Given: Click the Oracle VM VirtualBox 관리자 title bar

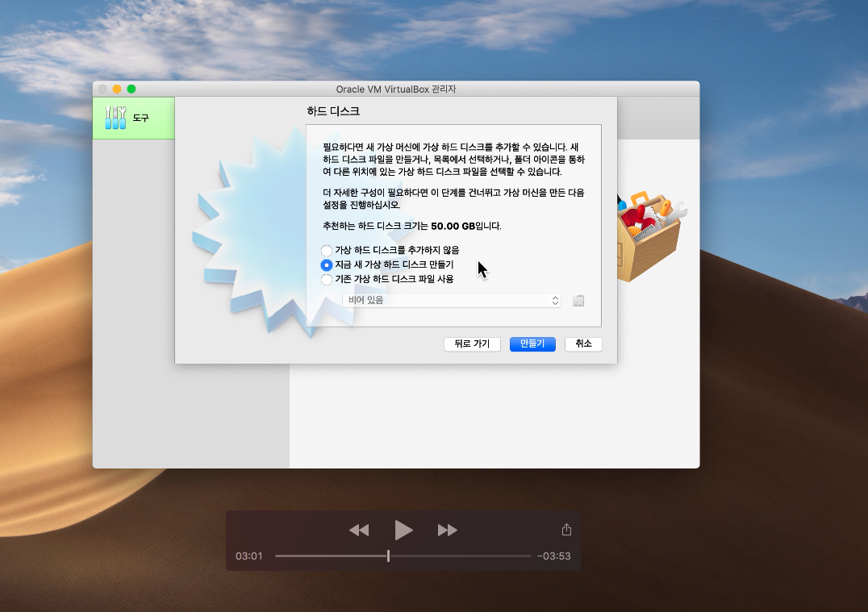Looking at the screenshot, I should [396, 89].
